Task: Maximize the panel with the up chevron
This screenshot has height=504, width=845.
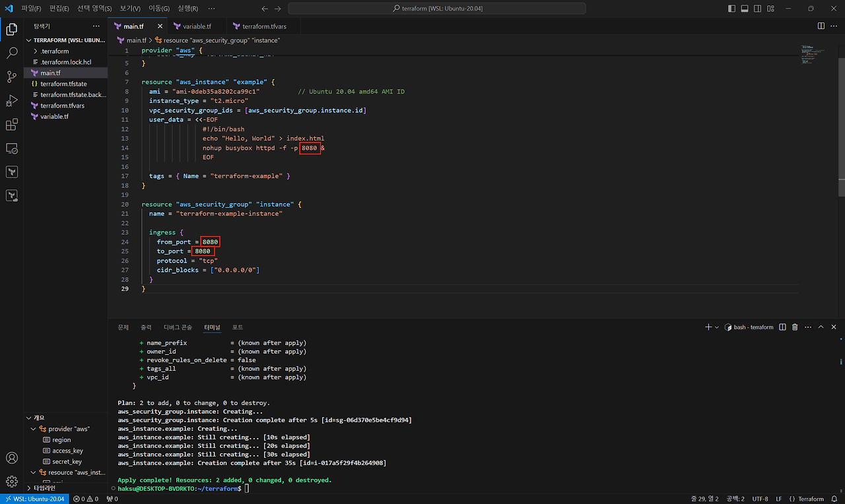Action: point(821,327)
